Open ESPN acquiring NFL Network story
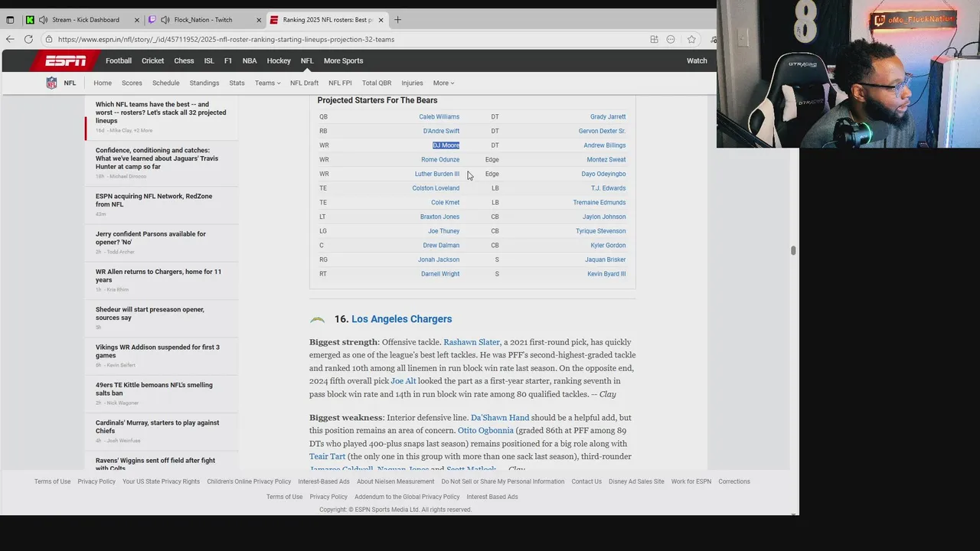 pyautogui.click(x=154, y=201)
